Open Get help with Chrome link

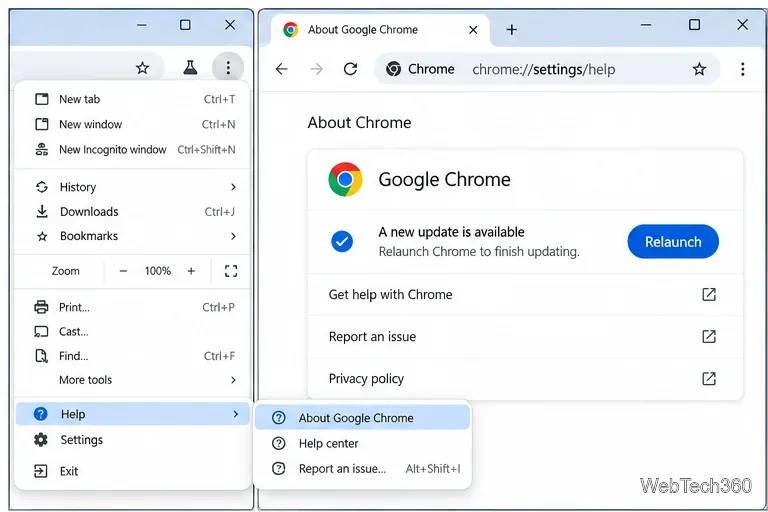(x=525, y=294)
